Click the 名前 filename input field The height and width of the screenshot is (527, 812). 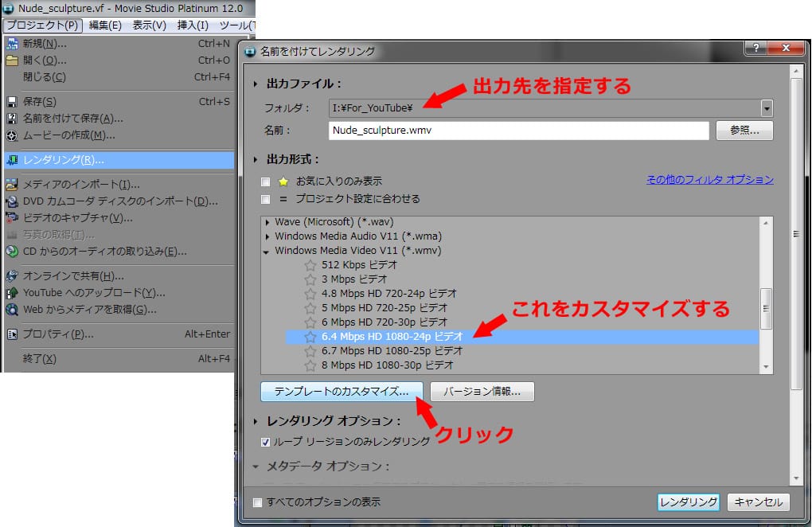[517, 131]
